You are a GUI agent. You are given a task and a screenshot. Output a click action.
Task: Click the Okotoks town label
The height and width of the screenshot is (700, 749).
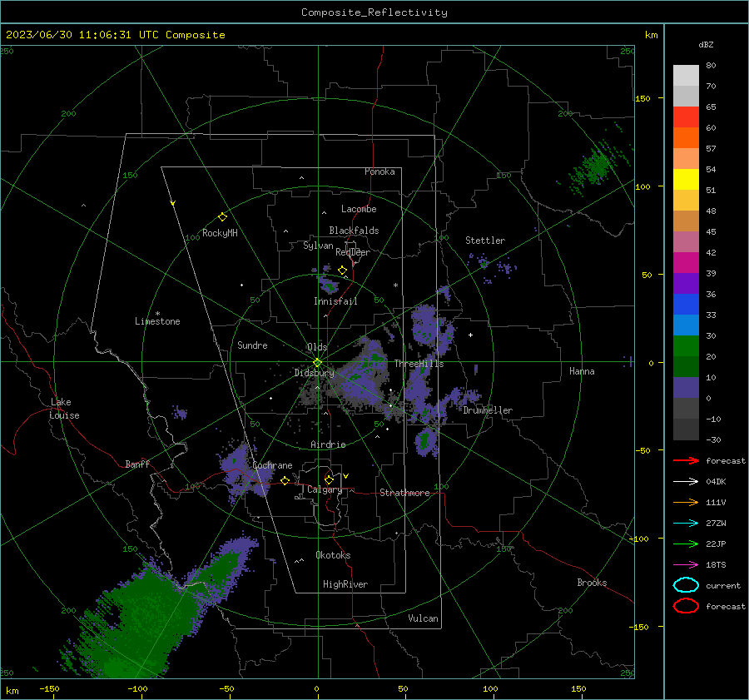(x=333, y=555)
